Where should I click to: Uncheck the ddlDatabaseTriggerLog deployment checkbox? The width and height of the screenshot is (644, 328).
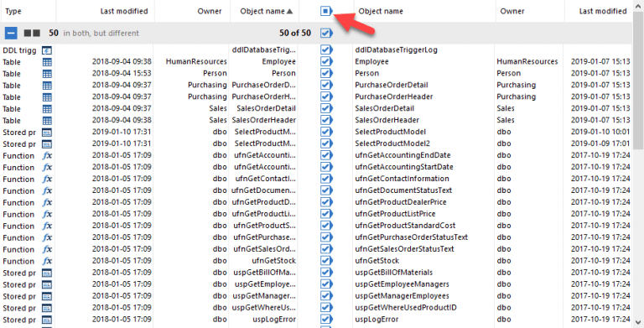point(326,50)
